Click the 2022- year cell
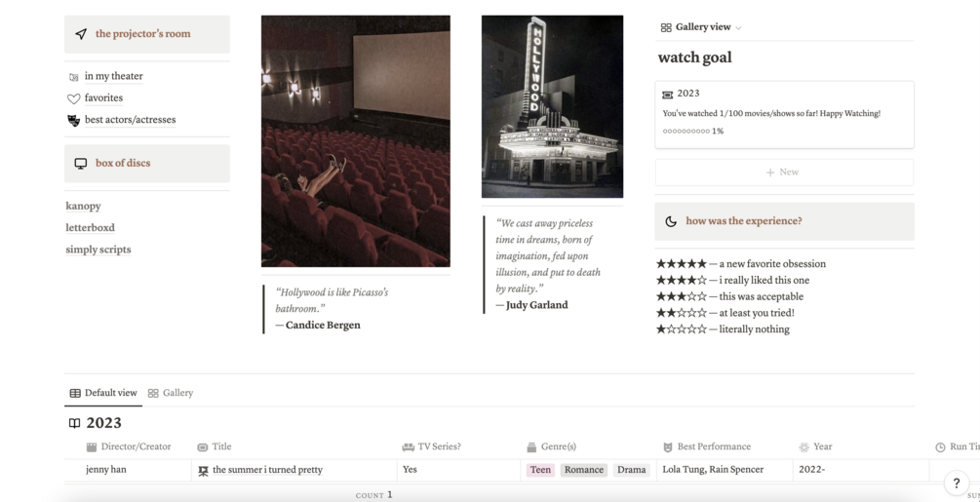 tap(861, 470)
